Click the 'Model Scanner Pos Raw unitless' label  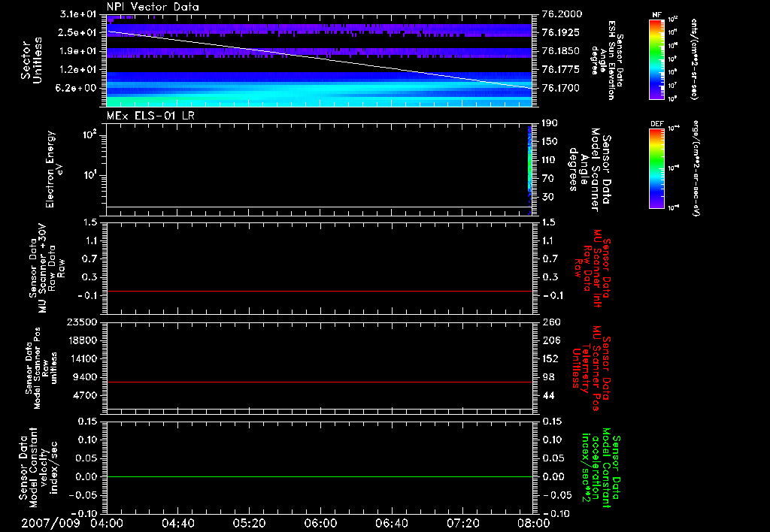pos(41,368)
